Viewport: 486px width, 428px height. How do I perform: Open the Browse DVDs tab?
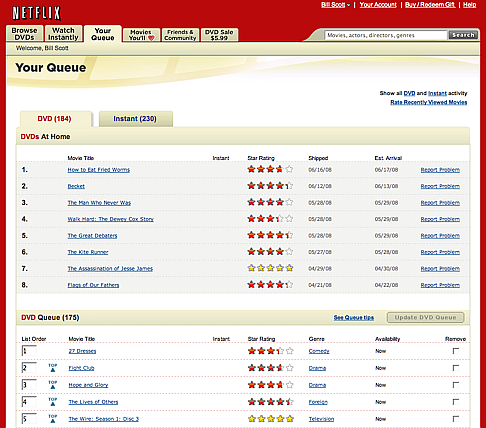point(25,34)
